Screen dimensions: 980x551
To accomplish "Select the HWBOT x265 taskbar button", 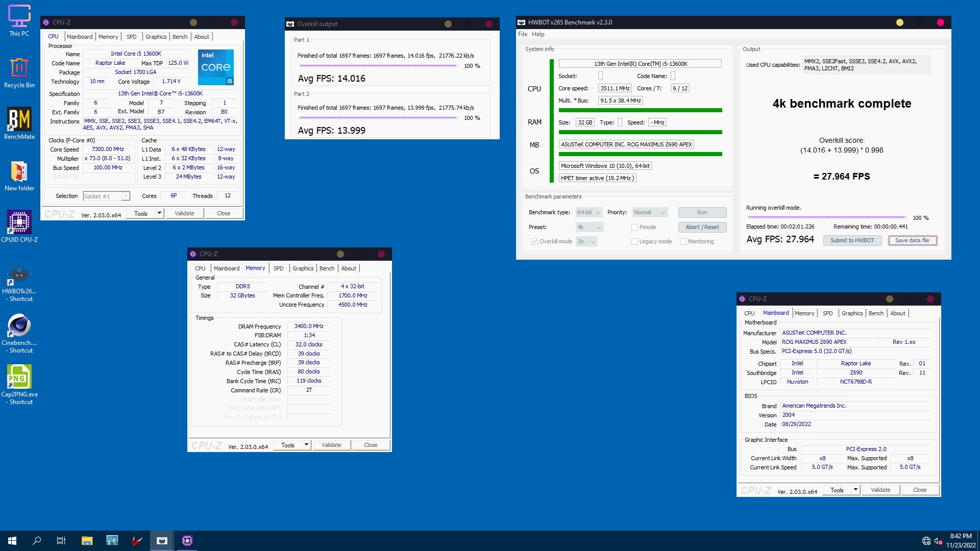I will click(162, 541).
